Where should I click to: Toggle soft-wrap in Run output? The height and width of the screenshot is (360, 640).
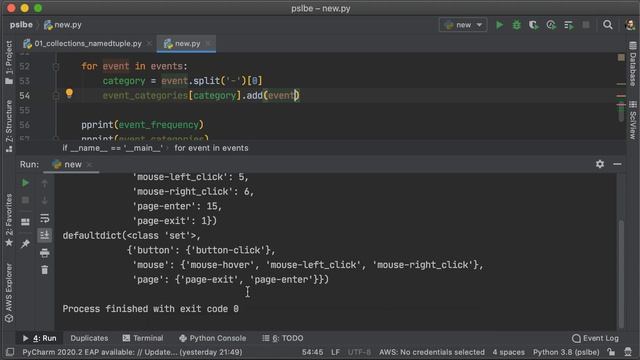(x=44, y=218)
